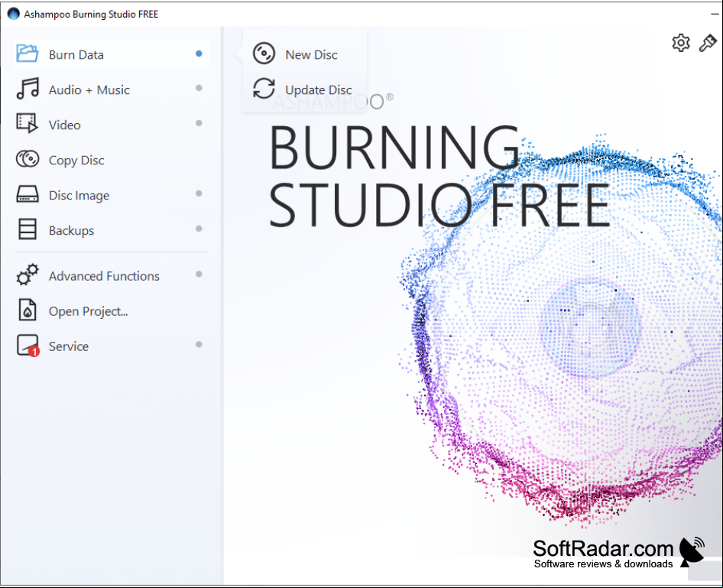Click the Ashampoo app logo in title bar
723x588 pixels.
(x=13, y=14)
